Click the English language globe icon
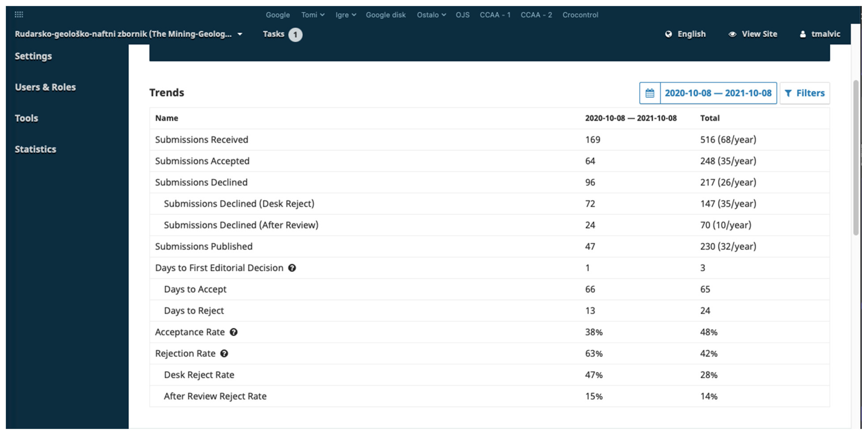Image resolution: width=868 pixels, height=438 pixels. tap(669, 34)
